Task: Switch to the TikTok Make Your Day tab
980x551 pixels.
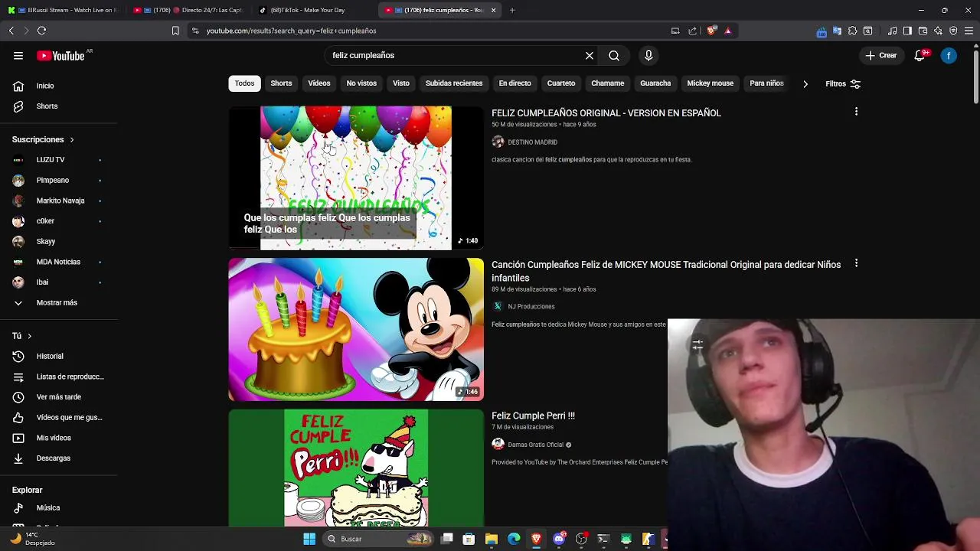Action: point(308,10)
